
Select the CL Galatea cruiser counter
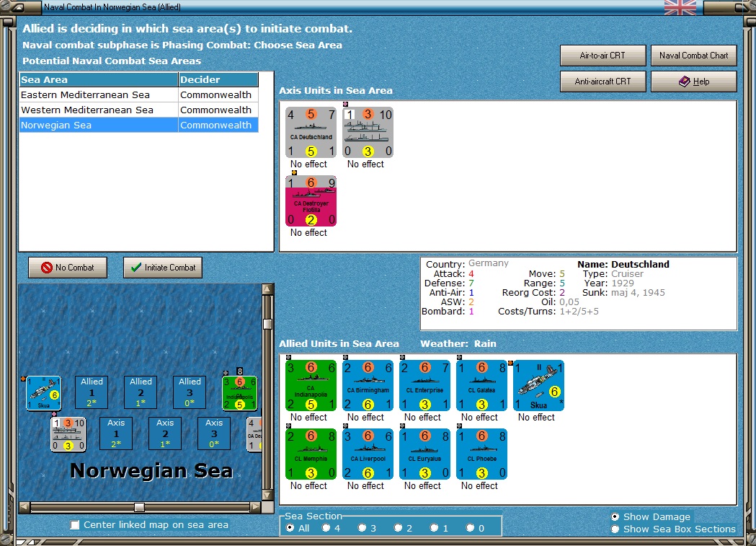point(481,386)
